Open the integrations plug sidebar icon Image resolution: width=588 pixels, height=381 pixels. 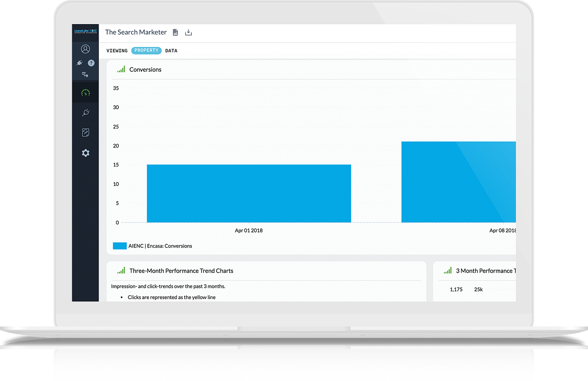85,112
